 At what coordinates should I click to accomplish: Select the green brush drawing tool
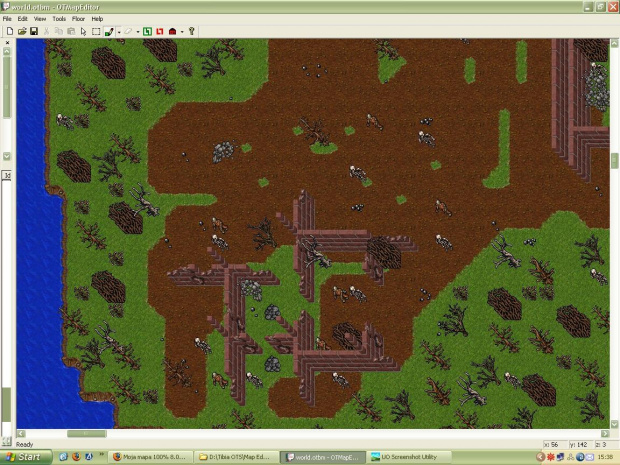(108, 32)
